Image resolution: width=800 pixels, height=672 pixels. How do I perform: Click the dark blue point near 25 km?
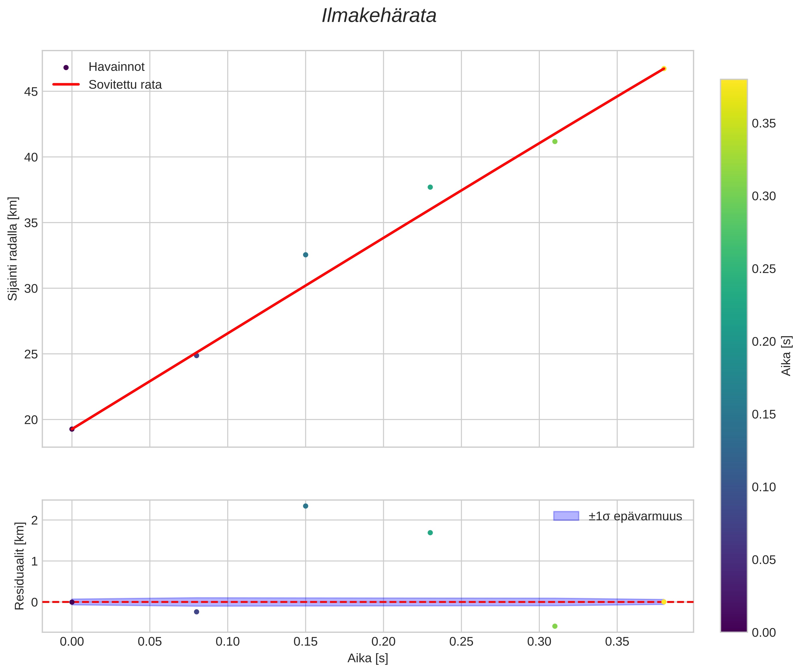tap(196, 355)
